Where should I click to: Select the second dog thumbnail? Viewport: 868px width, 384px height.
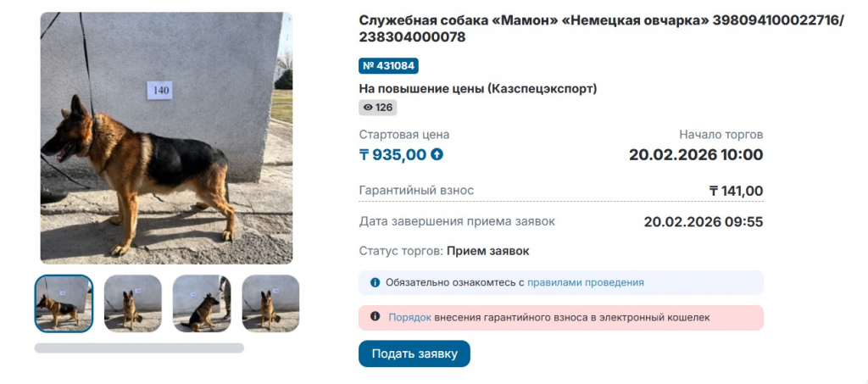pyautogui.click(x=132, y=303)
